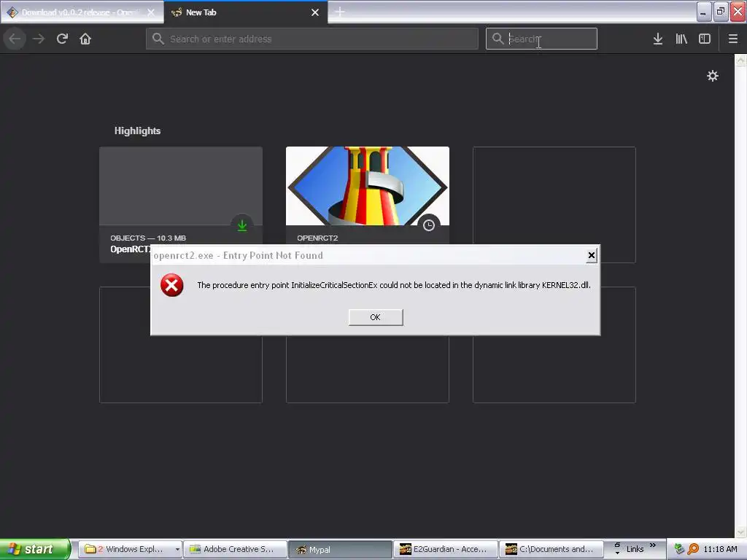Go back with the browser back arrow
This screenshot has height=560, width=747.
[x=15, y=39]
